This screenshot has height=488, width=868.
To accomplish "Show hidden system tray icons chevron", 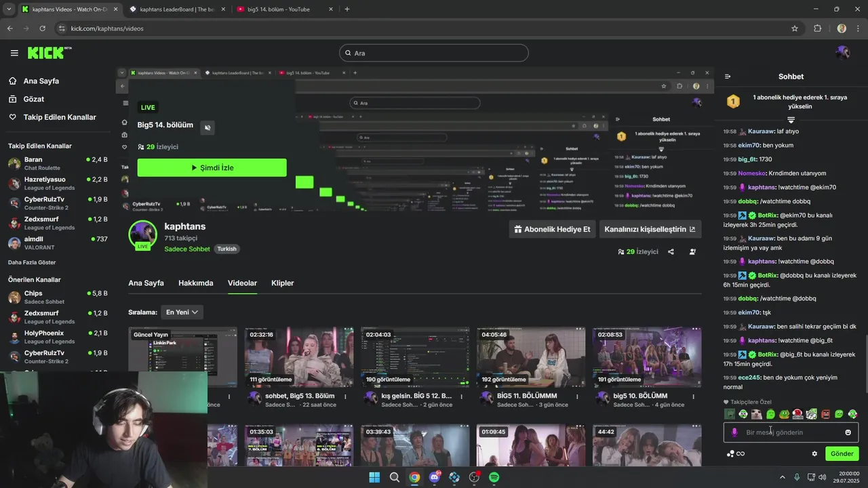I will [783, 477].
